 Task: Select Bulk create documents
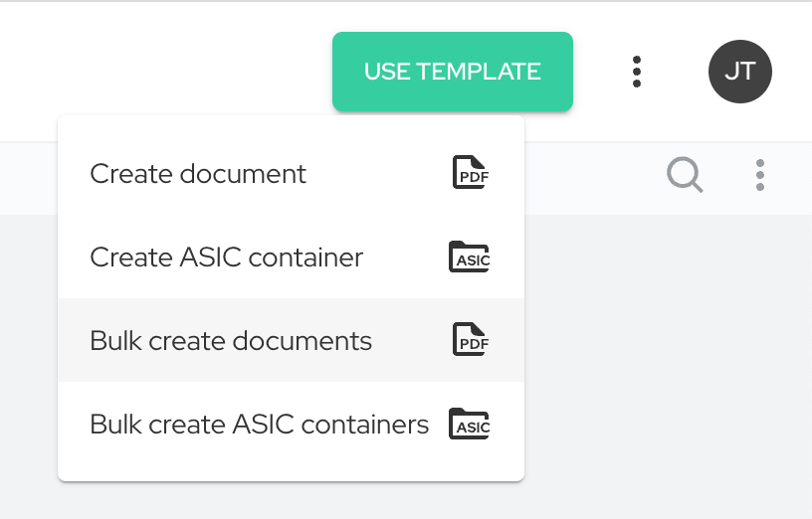click(231, 341)
